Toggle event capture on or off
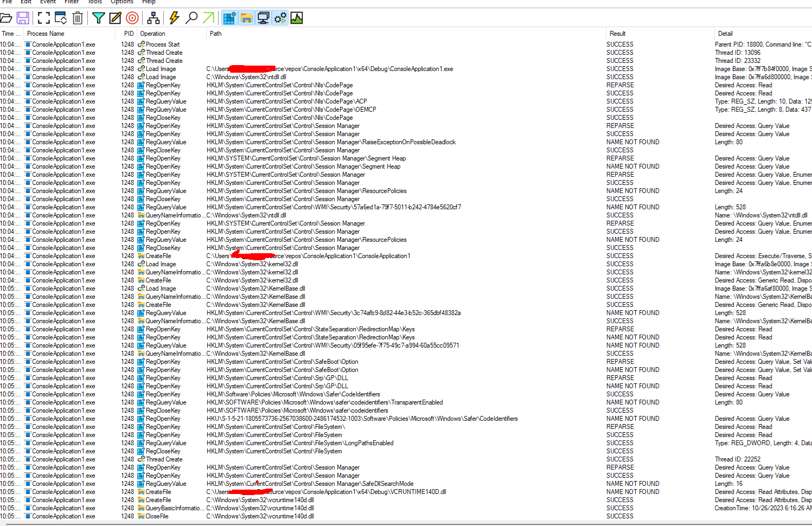 click(43, 18)
